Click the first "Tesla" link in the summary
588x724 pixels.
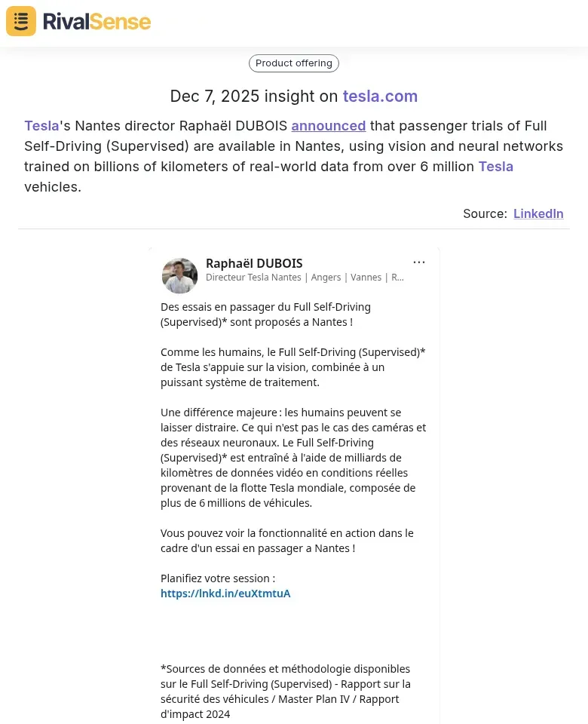(x=41, y=126)
